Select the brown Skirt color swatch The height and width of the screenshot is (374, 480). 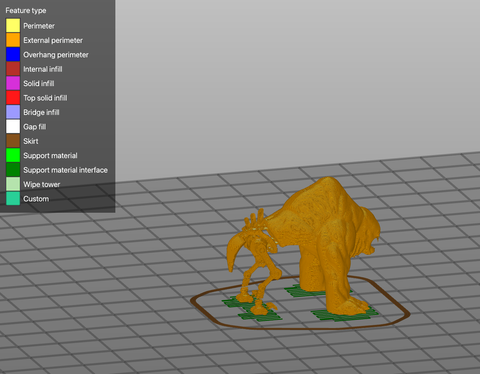[x=13, y=141]
